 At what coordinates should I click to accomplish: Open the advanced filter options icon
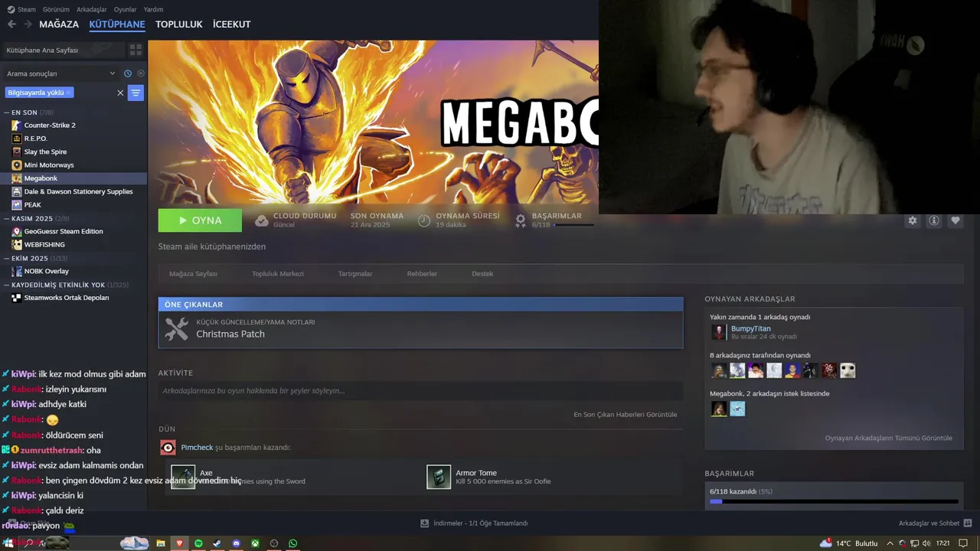[136, 93]
